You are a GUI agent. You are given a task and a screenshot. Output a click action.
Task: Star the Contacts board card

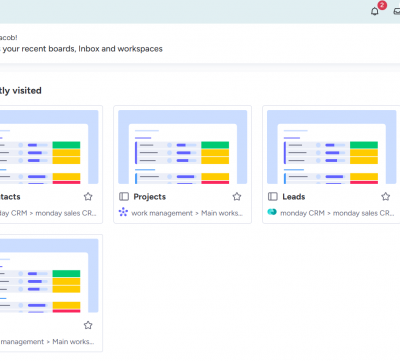[88, 197]
